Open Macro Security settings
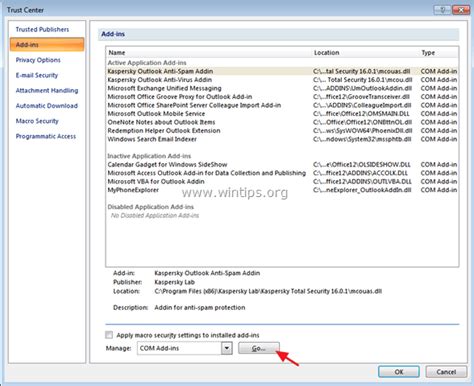Image resolution: width=474 pixels, height=386 pixels. pyautogui.click(x=37, y=121)
